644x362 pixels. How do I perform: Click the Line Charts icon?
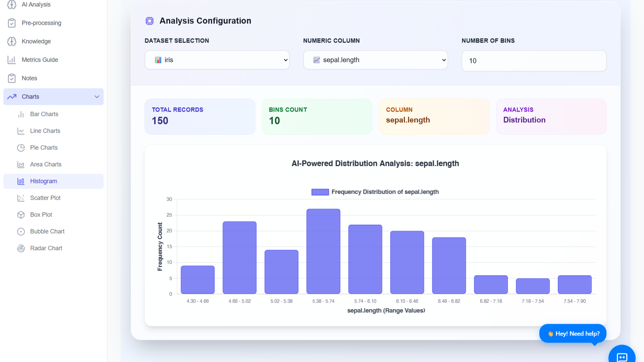[21, 131]
